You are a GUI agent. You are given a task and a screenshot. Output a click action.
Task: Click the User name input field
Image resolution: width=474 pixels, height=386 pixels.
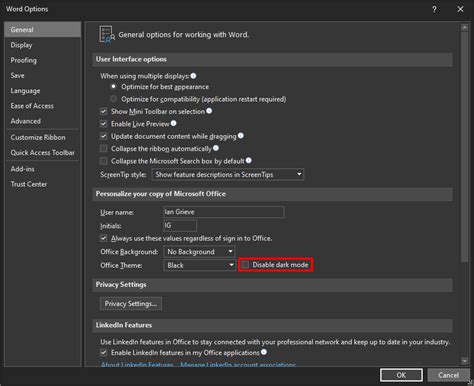coord(224,212)
